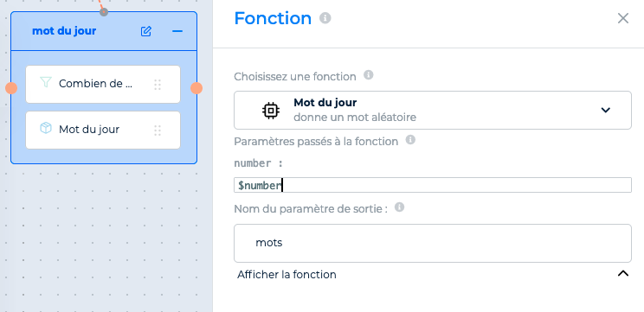Click the cube icon on Mot du jour step

click(x=46, y=128)
